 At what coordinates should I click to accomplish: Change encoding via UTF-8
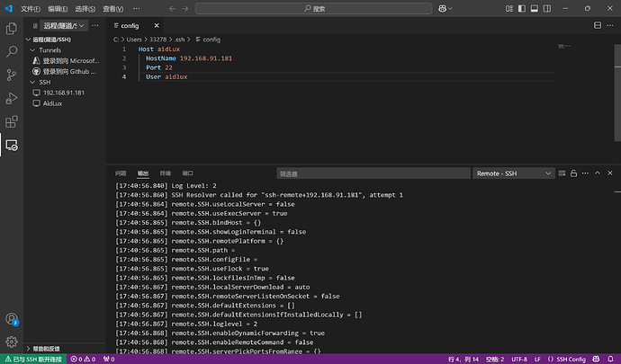[x=519, y=360]
